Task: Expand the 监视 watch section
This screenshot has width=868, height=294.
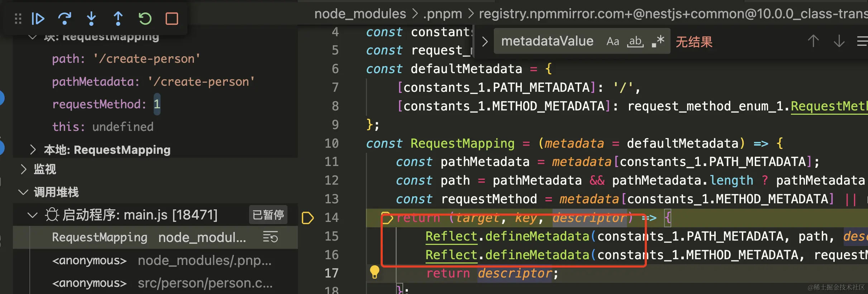Action: pos(24,169)
